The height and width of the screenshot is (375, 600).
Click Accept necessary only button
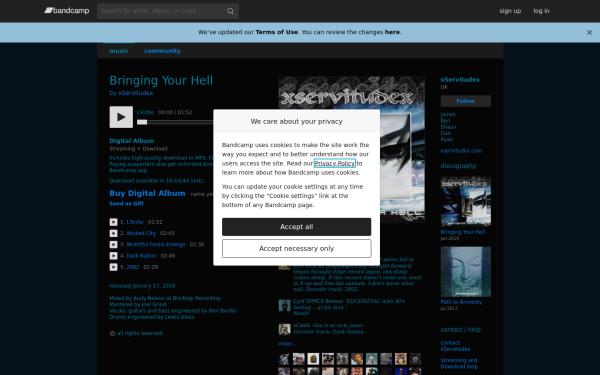(x=297, y=249)
